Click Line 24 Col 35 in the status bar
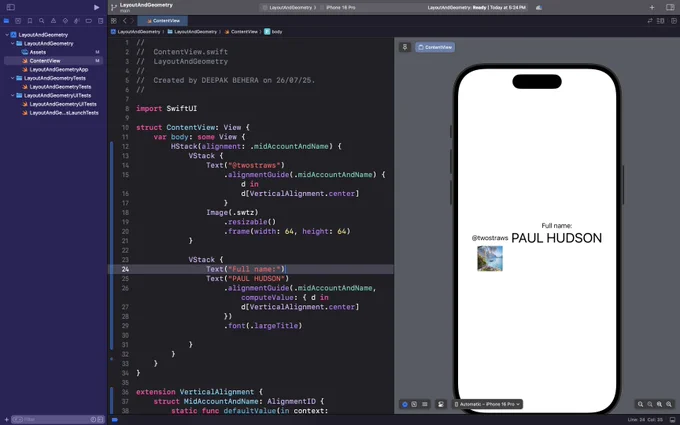680x425 pixels. pyautogui.click(x=644, y=419)
